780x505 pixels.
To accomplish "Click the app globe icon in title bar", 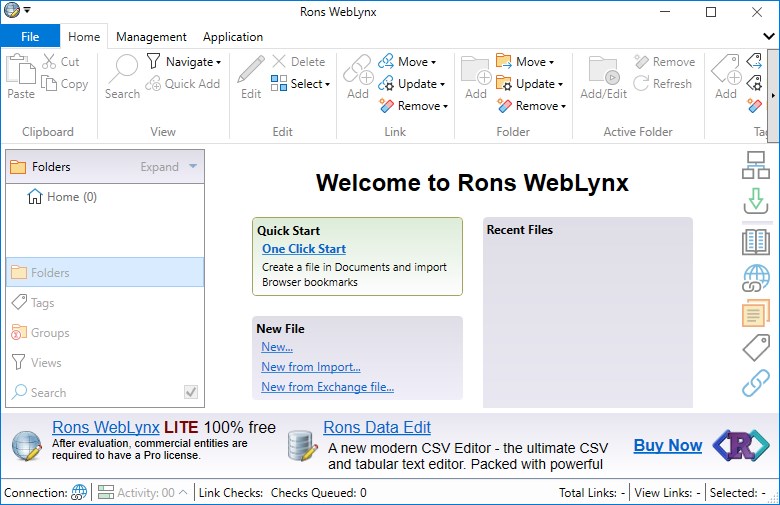I will (x=11, y=10).
